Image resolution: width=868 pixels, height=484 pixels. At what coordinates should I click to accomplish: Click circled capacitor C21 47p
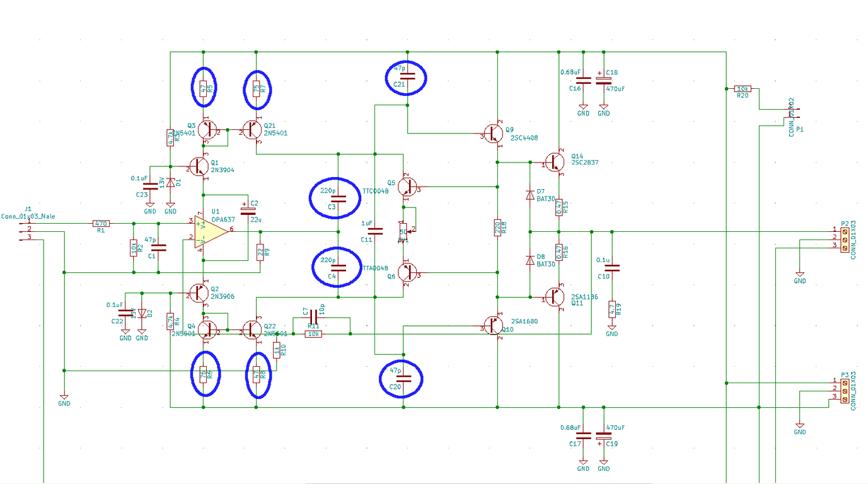[x=407, y=76]
